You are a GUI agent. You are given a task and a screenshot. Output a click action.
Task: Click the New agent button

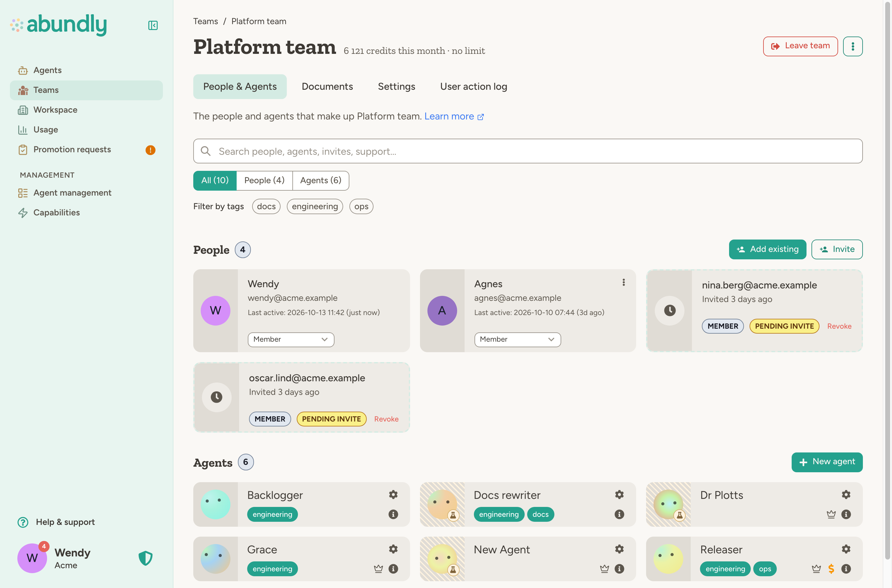tap(827, 462)
